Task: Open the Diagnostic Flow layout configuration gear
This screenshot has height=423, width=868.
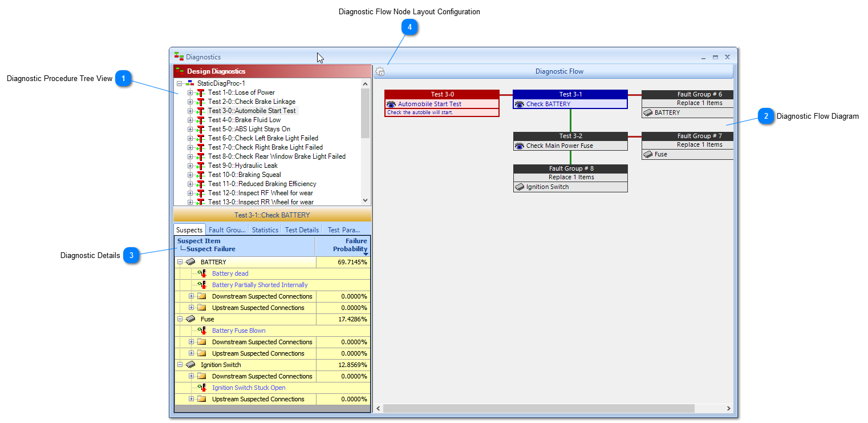Action: 380,71
